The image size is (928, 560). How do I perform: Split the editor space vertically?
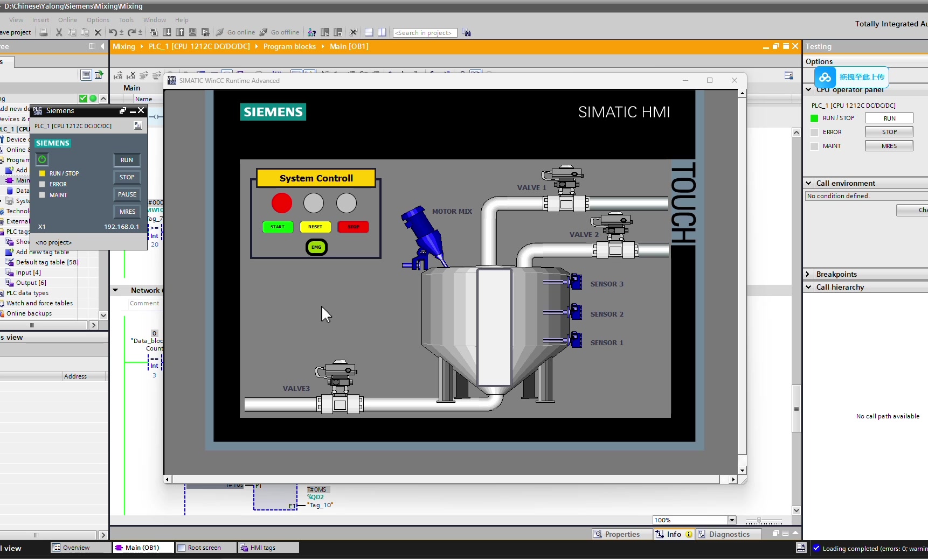coord(382,33)
